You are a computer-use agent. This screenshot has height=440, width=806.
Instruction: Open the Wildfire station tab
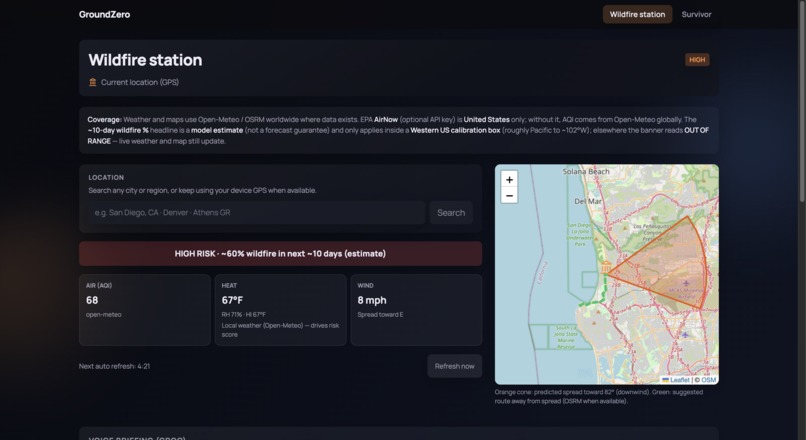tap(637, 14)
